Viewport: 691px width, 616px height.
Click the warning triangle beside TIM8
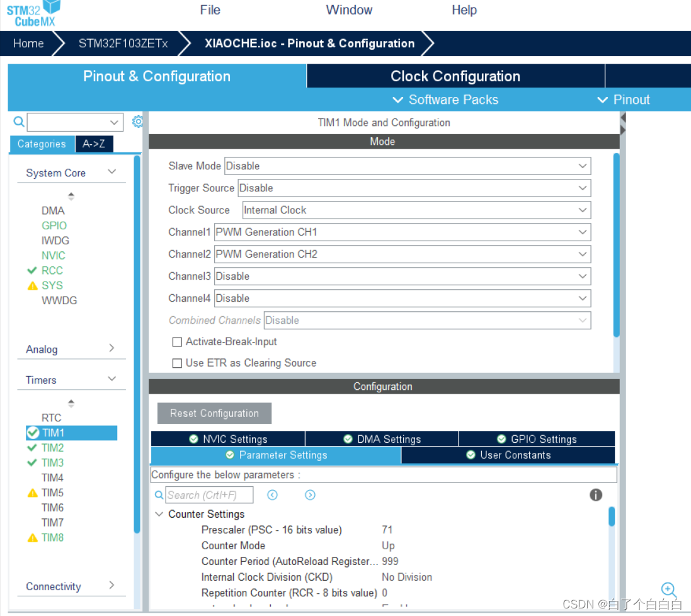[x=32, y=537]
